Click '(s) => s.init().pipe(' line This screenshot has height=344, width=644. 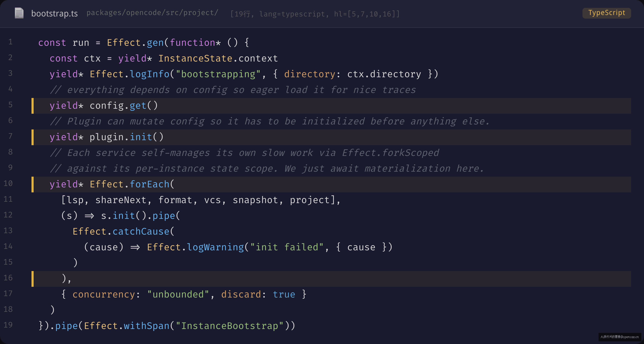click(x=121, y=216)
